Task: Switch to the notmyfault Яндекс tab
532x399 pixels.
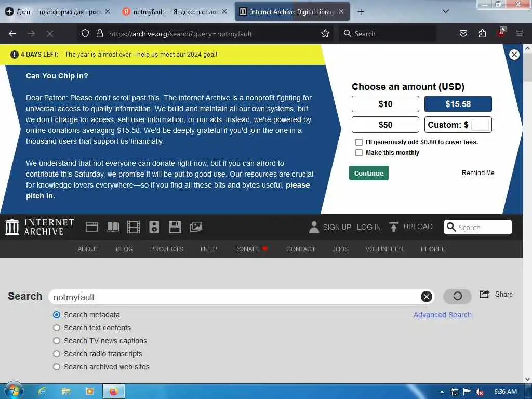Action: [x=175, y=12]
